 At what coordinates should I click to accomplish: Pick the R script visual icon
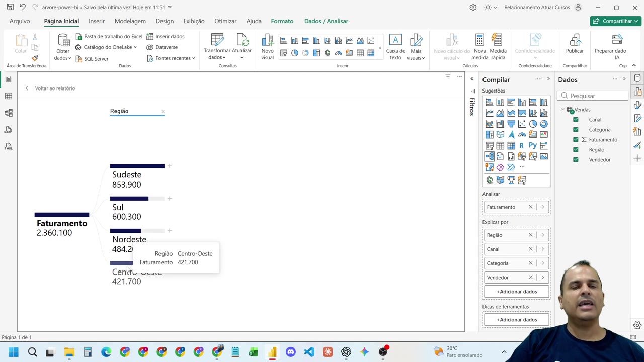[522, 145]
